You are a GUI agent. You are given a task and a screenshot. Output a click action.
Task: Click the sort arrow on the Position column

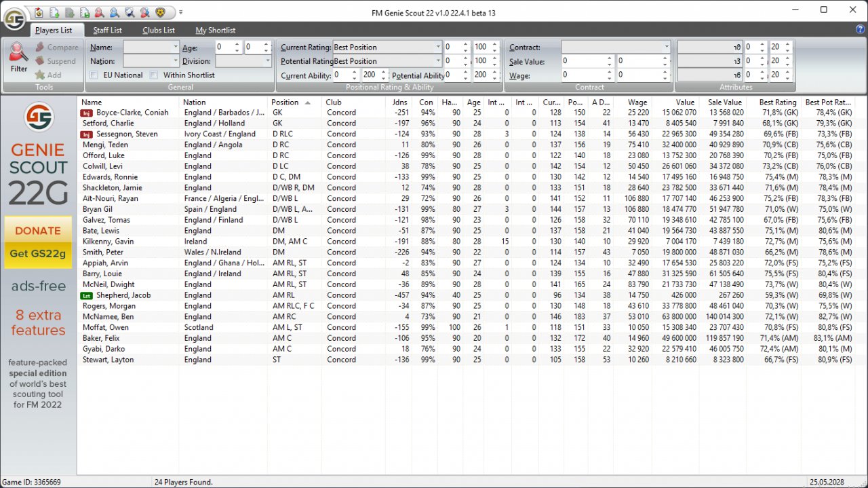pos(308,102)
